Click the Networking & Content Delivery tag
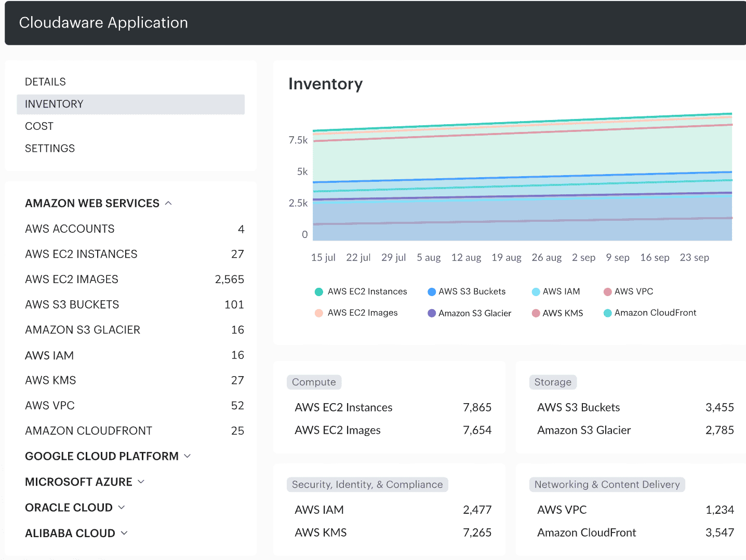This screenshot has width=746, height=560. click(x=607, y=485)
